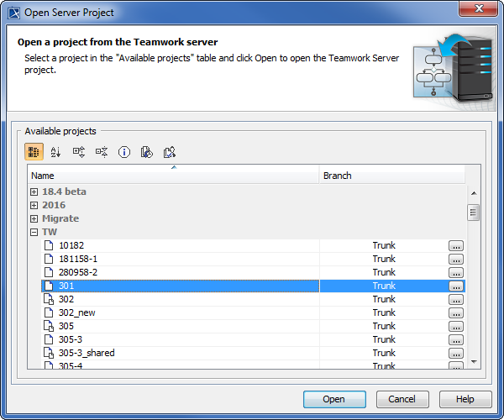Click the file icon of 10182
Image resolution: width=504 pixels, height=420 pixels.
[x=49, y=245]
